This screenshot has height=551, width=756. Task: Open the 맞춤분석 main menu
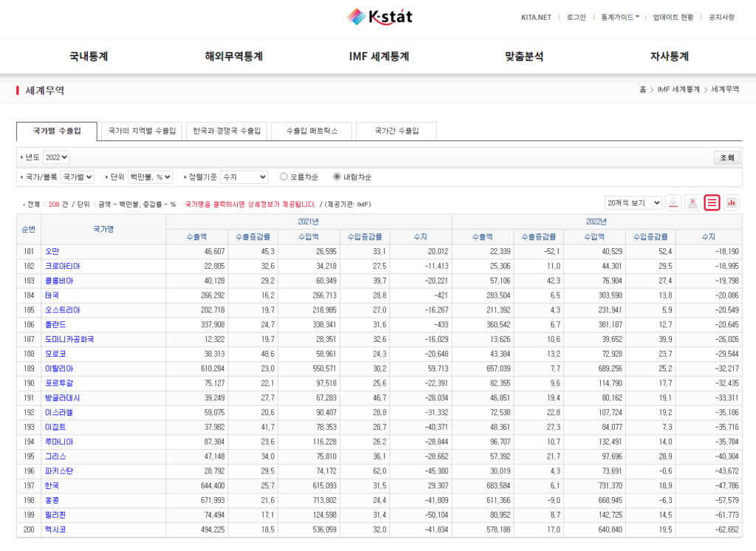524,56
